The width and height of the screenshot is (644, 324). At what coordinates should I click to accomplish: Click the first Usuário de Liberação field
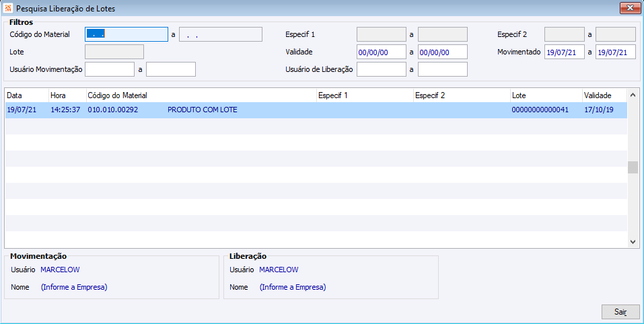pyautogui.click(x=382, y=69)
